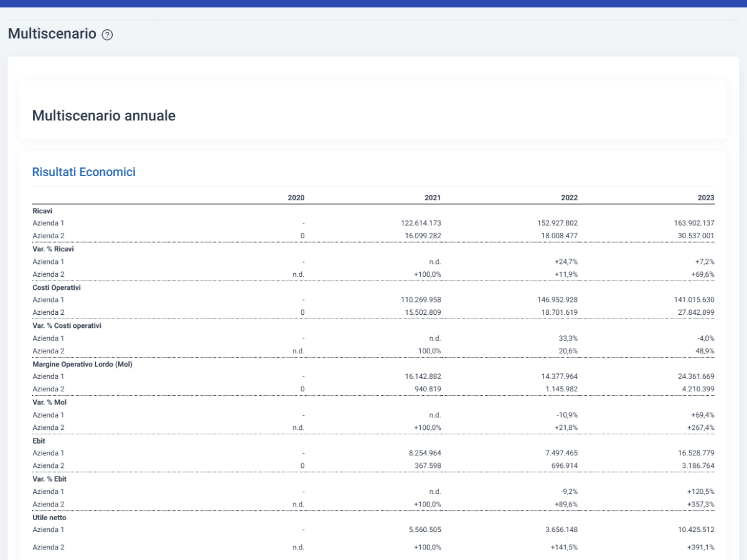Click the "Var. % Ebit" group label
The height and width of the screenshot is (560, 747).
[49, 478]
